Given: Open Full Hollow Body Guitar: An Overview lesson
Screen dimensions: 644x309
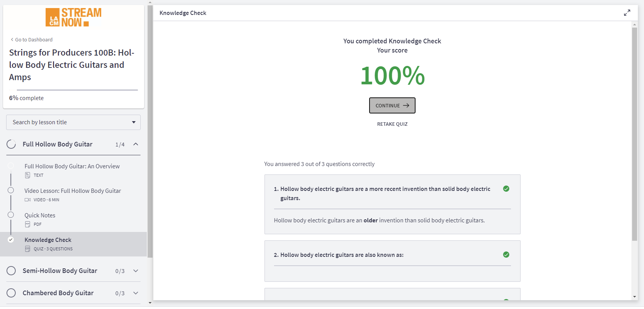Looking at the screenshot, I should tap(72, 166).
